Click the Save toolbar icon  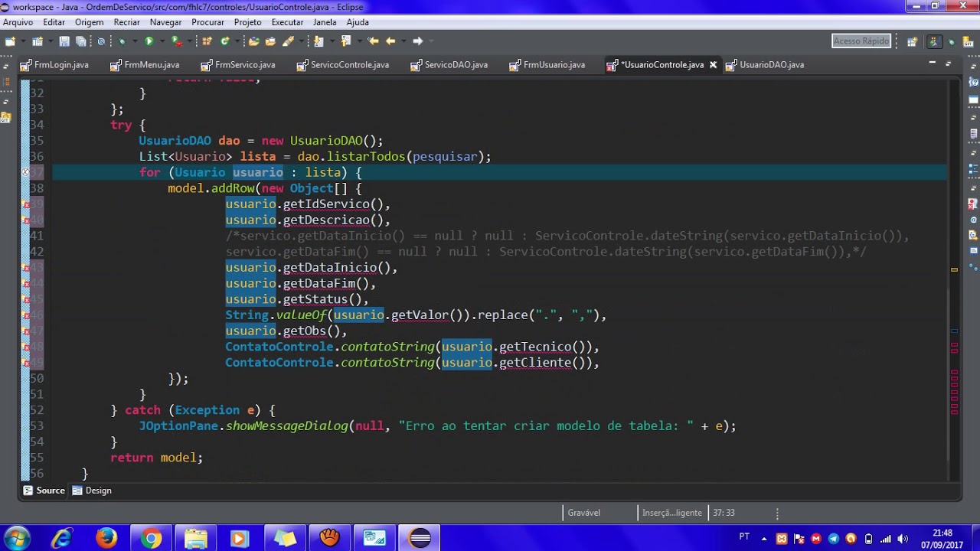point(64,41)
